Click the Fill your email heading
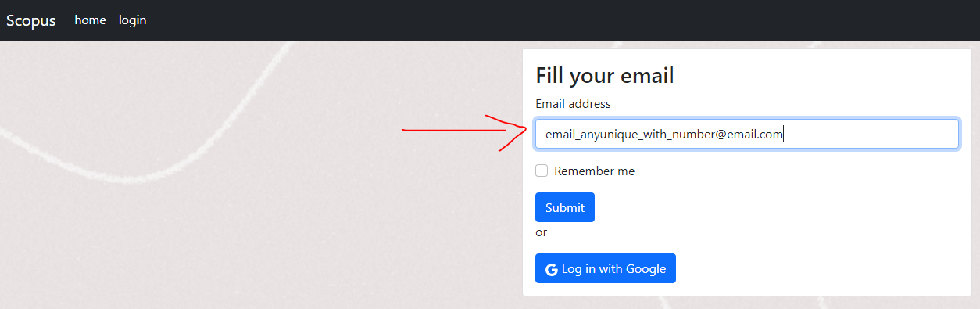This screenshot has height=309, width=980. pos(605,76)
